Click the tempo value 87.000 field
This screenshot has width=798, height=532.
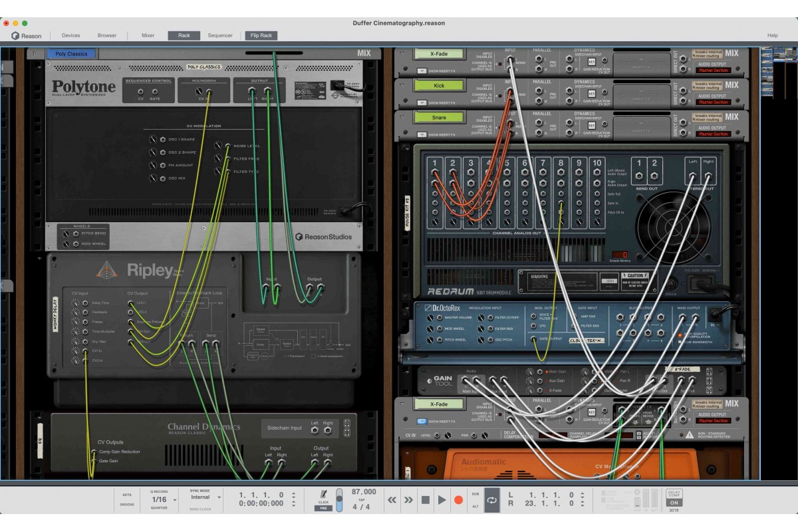click(x=364, y=491)
